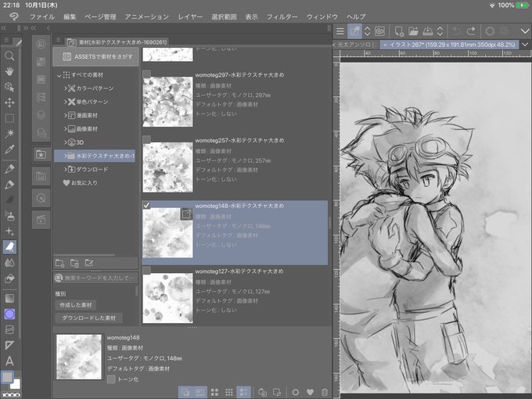Click the New canvas icon
Viewport: 532px width, 399px height.
click(399, 31)
